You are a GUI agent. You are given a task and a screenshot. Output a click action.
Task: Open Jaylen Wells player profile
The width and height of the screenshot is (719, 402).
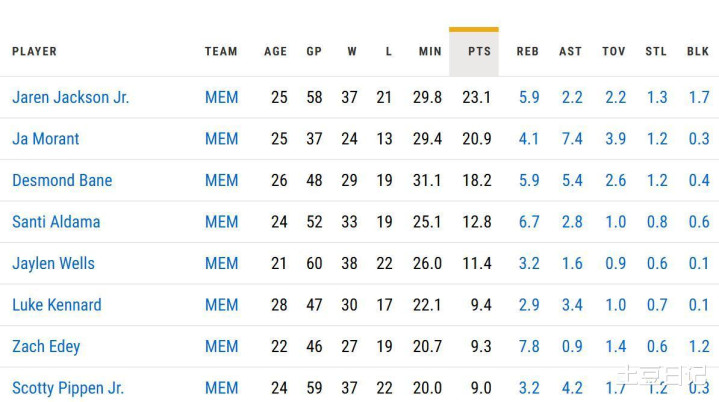pos(53,263)
